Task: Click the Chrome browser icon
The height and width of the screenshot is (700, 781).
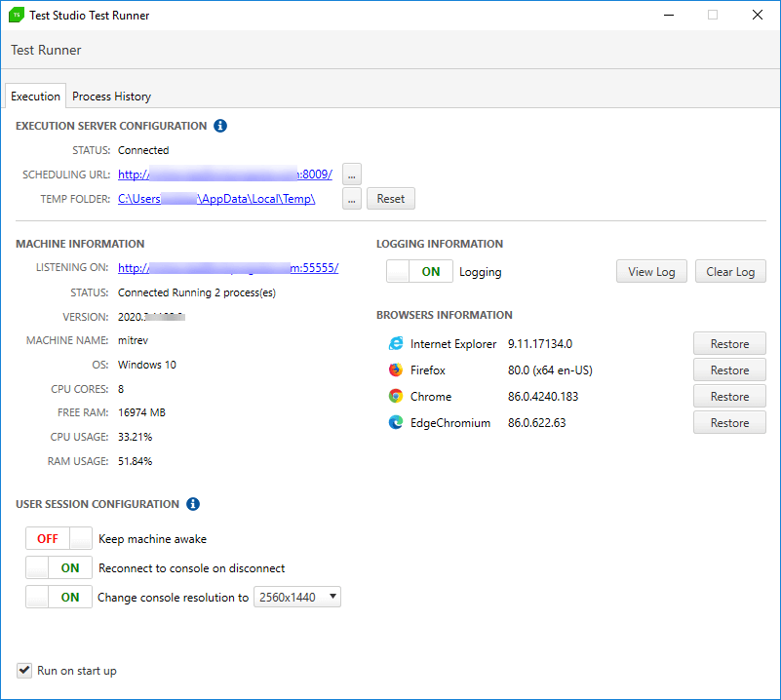Action: pos(396,396)
